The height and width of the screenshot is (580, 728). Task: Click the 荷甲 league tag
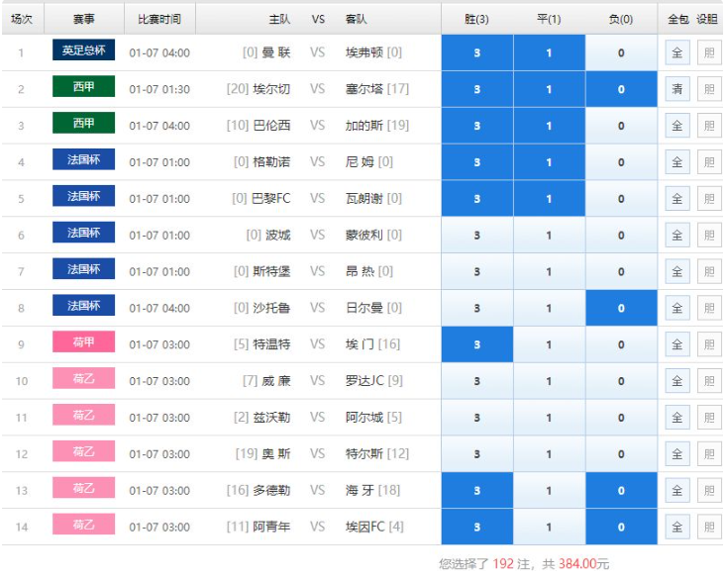pyautogui.click(x=83, y=342)
